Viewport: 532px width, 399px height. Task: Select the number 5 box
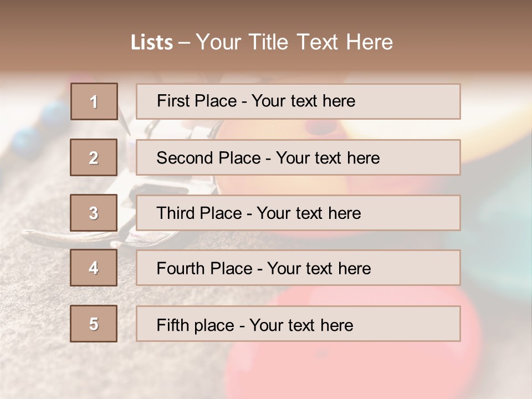coord(94,324)
